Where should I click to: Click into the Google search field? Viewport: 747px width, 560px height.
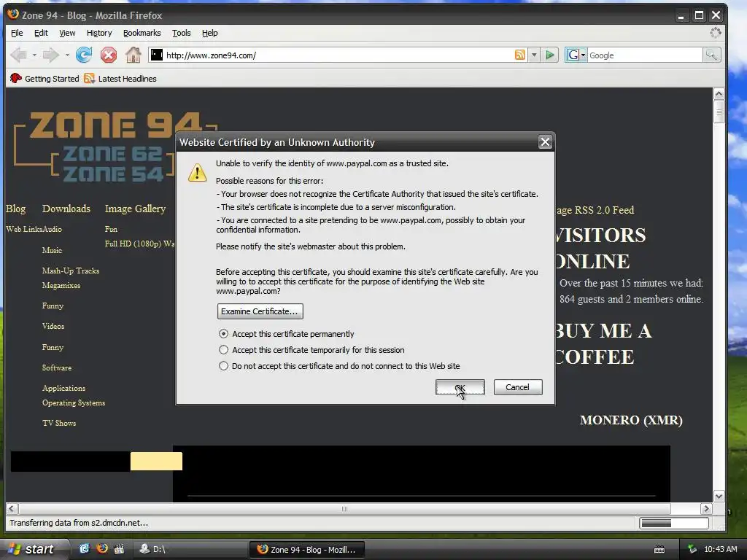click(x=645, y=55)
